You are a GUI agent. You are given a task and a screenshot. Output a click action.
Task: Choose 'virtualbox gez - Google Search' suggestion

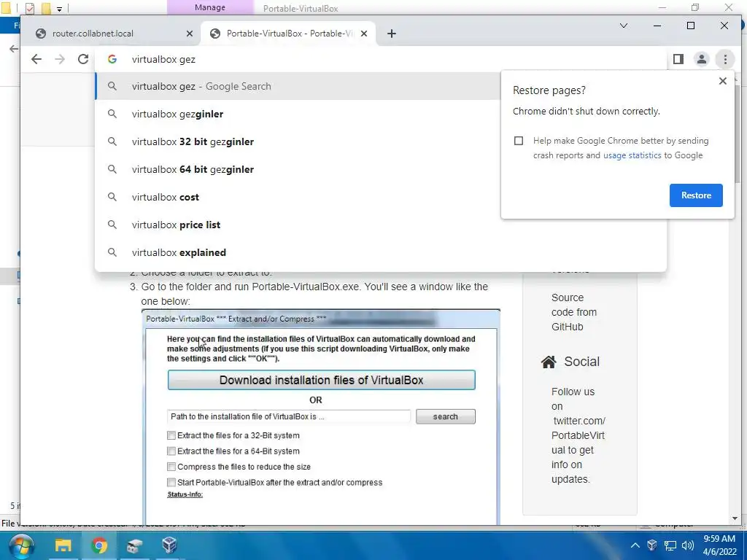298,86
